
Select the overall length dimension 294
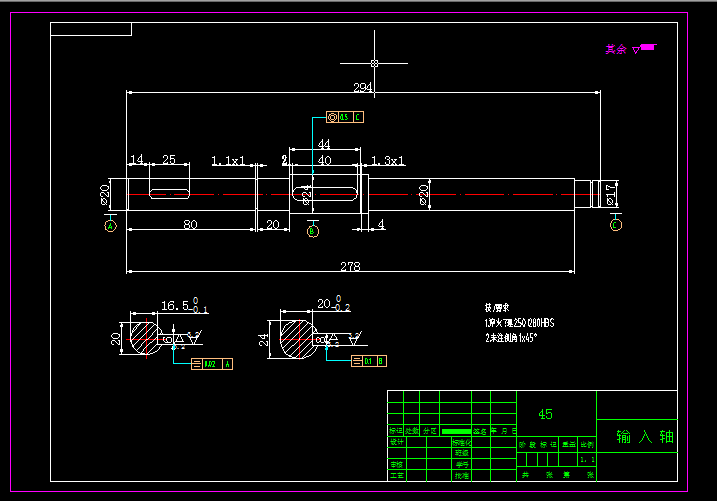click(x=363, y=87)
